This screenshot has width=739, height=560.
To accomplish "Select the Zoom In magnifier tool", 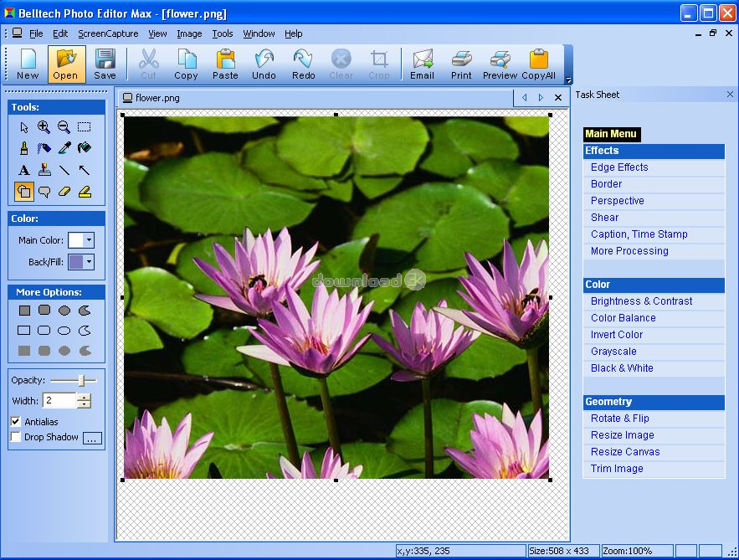I will pos(44,127).
